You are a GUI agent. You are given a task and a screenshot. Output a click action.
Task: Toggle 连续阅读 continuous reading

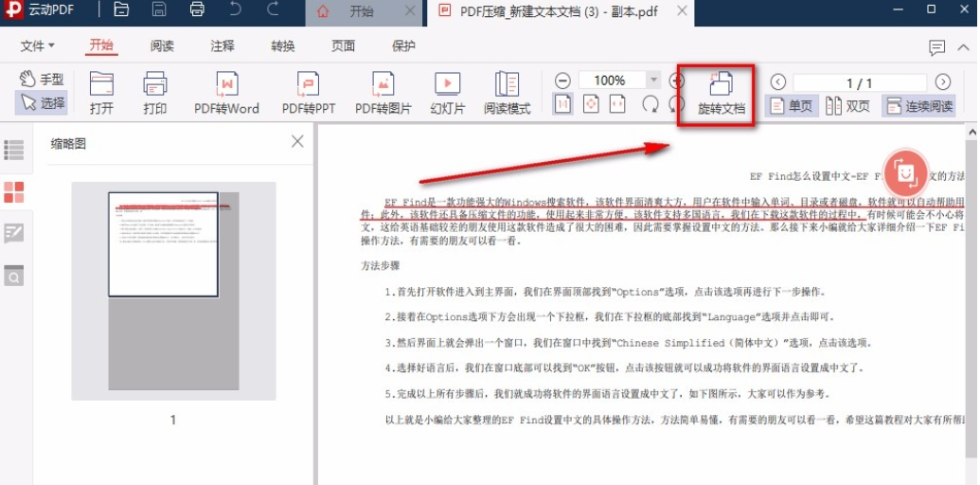(x=918, y=106)
